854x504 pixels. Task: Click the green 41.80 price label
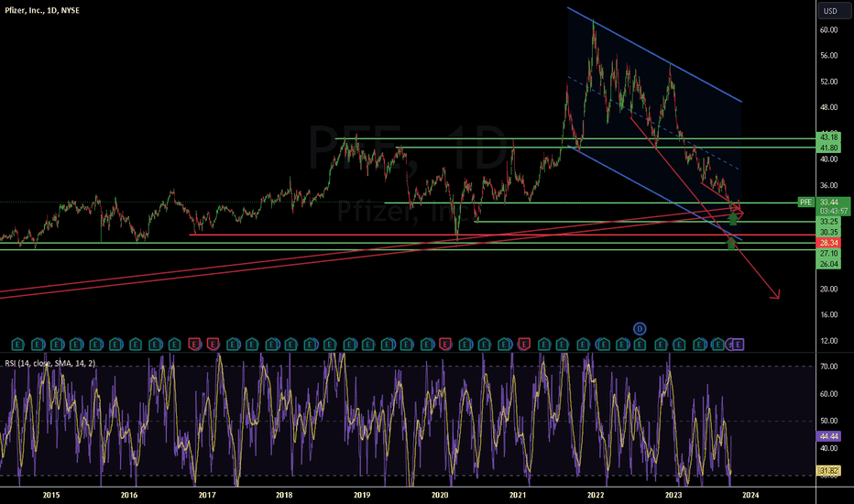click(829, 148)
